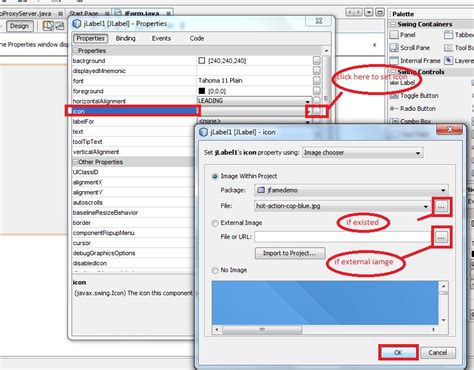This screenshot has height=370, width=474.
Task: Select the Scroll Pane palette icon
Action: (394, 48)
